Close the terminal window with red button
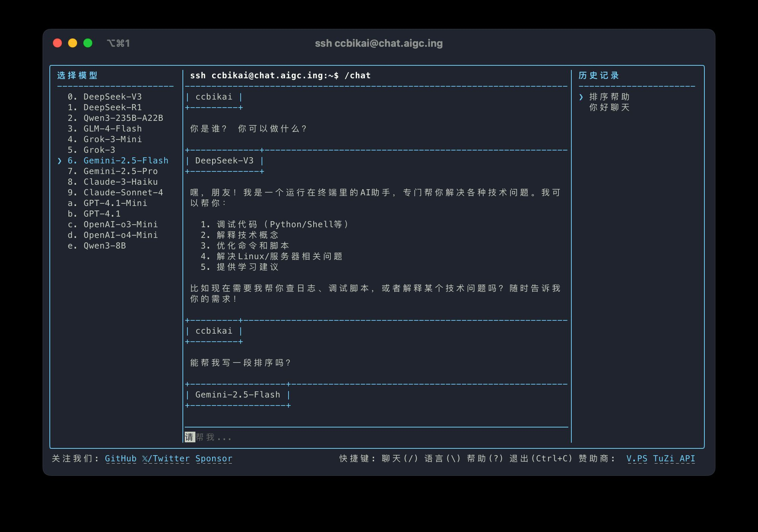 57,43
